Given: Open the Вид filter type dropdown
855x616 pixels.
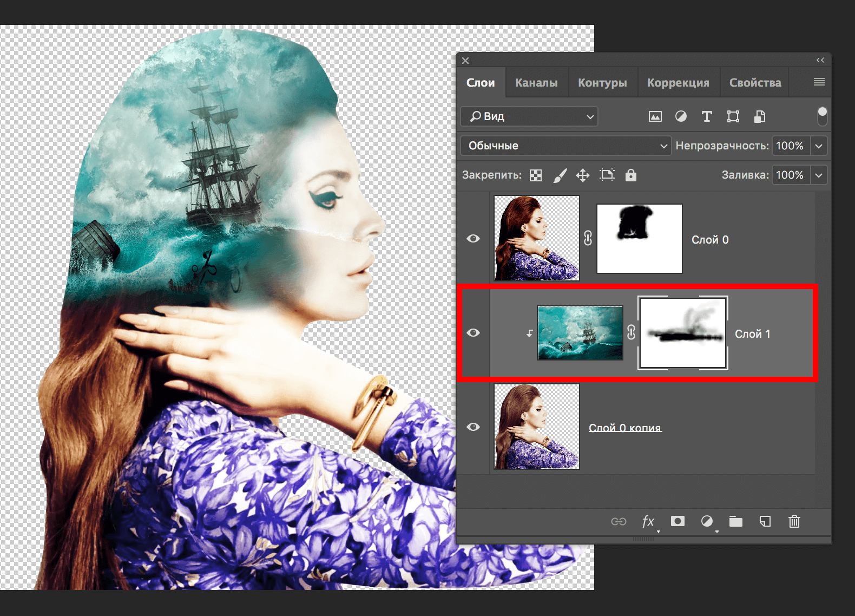Looking at the screenshot, I should [x=529, y=116].
